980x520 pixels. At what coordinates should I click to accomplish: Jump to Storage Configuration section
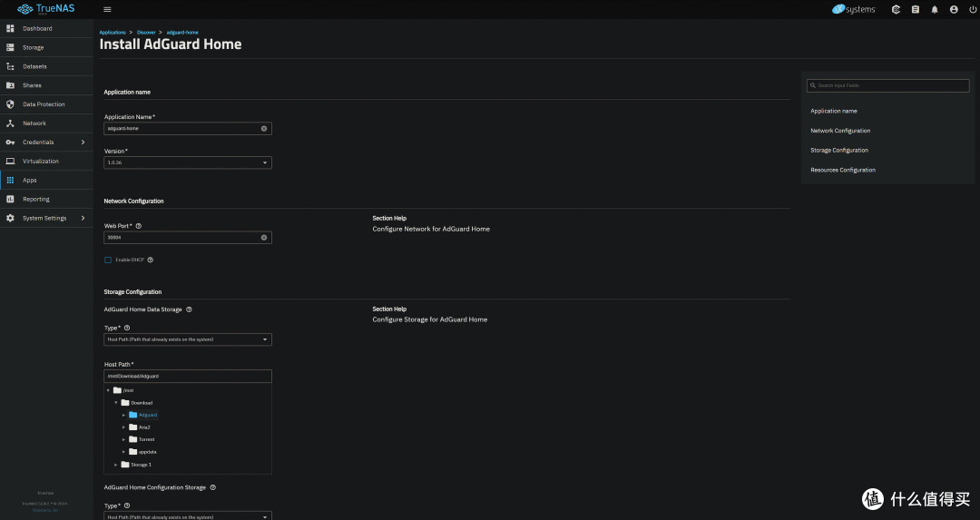point(839,151)
